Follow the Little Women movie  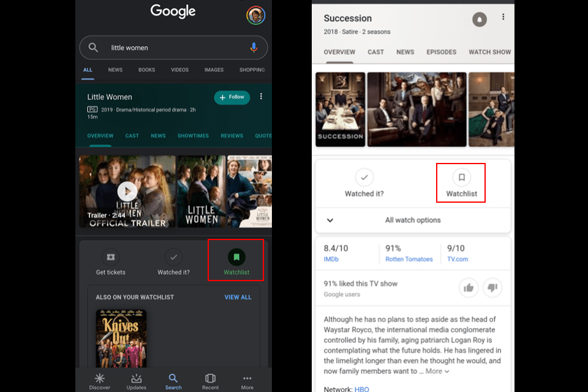(x=232, y=97)
